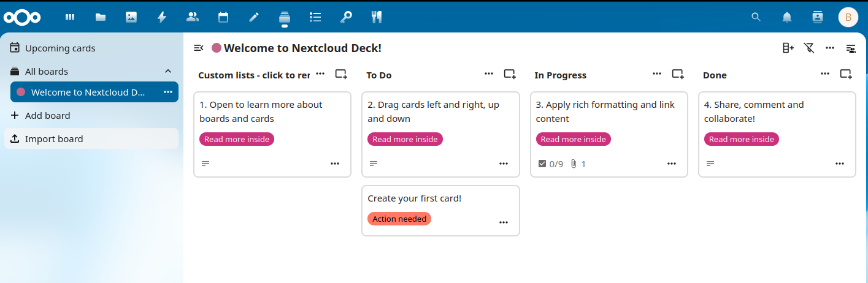Open unified search magnifier
Screen dimensions: 868x283
coord(756,17)
